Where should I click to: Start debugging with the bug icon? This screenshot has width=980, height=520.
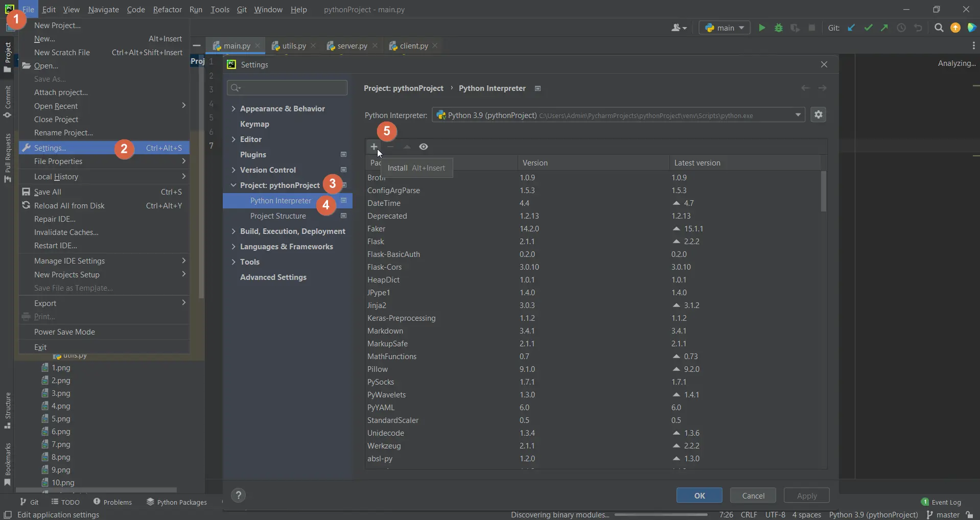[779, 28]
